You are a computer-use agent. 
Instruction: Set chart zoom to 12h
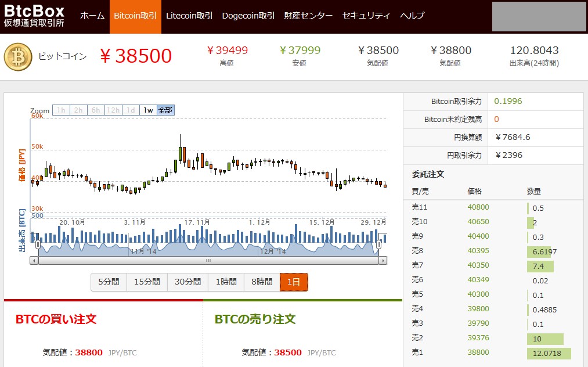click(x=113, y=110)
